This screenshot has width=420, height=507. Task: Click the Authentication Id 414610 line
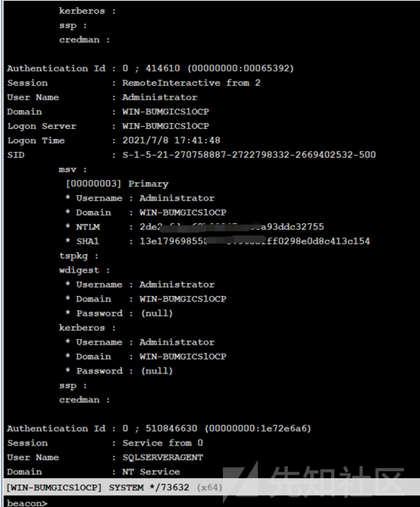151,68
